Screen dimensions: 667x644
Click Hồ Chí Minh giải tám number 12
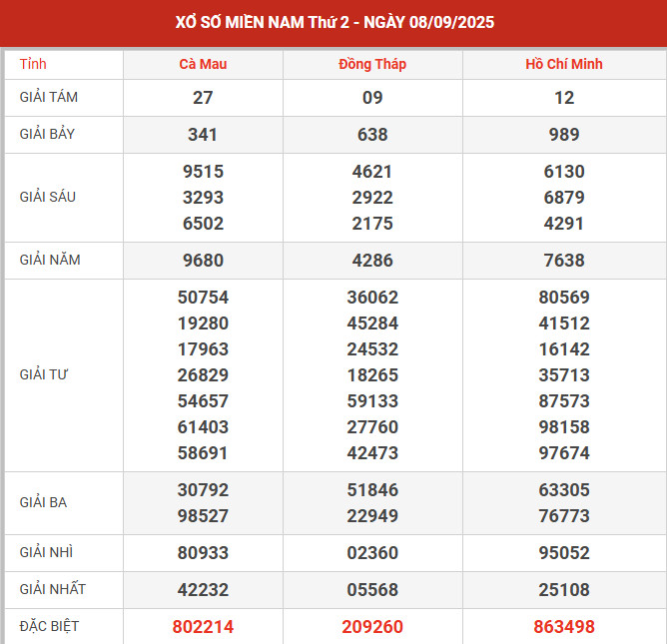click(564, 98)
